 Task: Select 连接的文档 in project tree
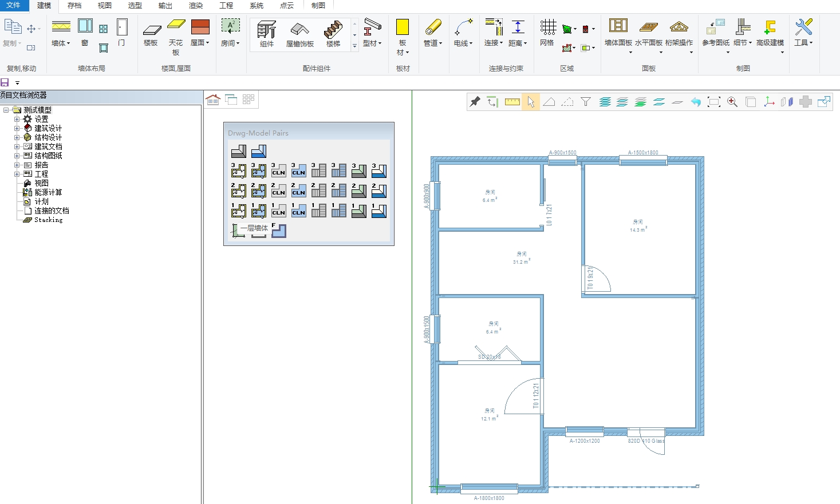pyautogui.click(x=52, y=211)
